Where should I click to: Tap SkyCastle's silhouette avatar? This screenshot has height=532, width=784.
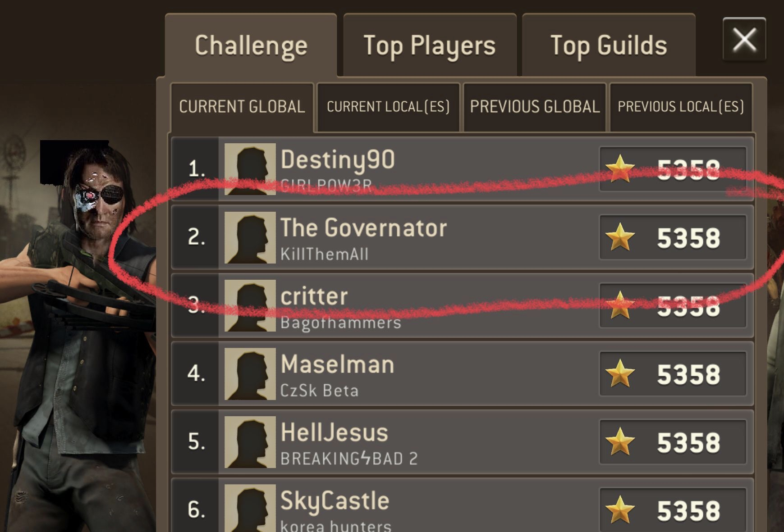[x=250, y=509]
